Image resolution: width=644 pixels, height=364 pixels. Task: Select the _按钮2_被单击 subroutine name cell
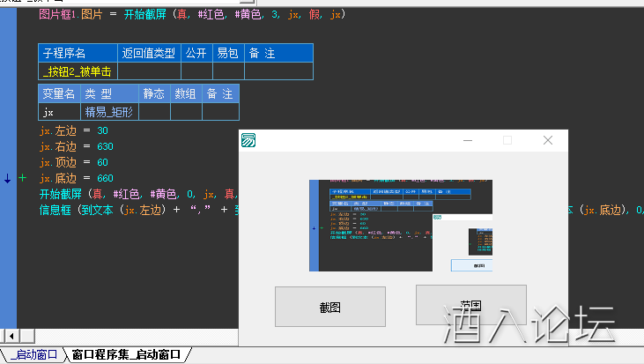point(78,71)
